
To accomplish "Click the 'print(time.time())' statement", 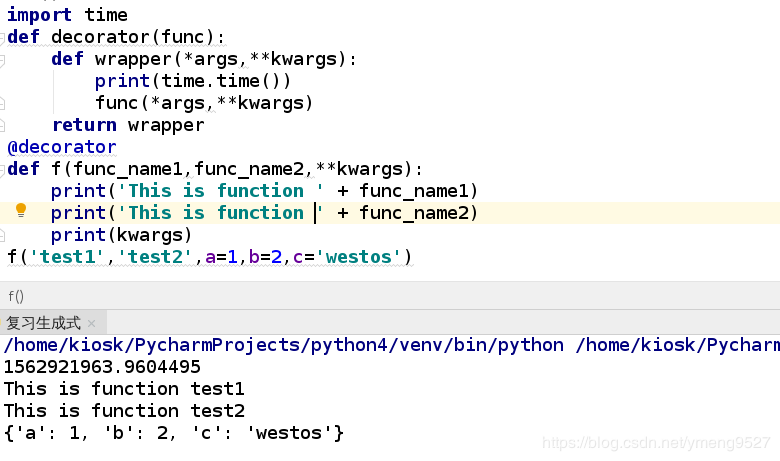I will (x=193, y=81).
